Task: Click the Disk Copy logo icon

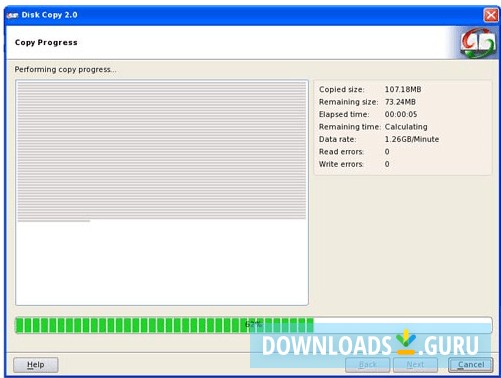Action: click(x=478, y=43)
